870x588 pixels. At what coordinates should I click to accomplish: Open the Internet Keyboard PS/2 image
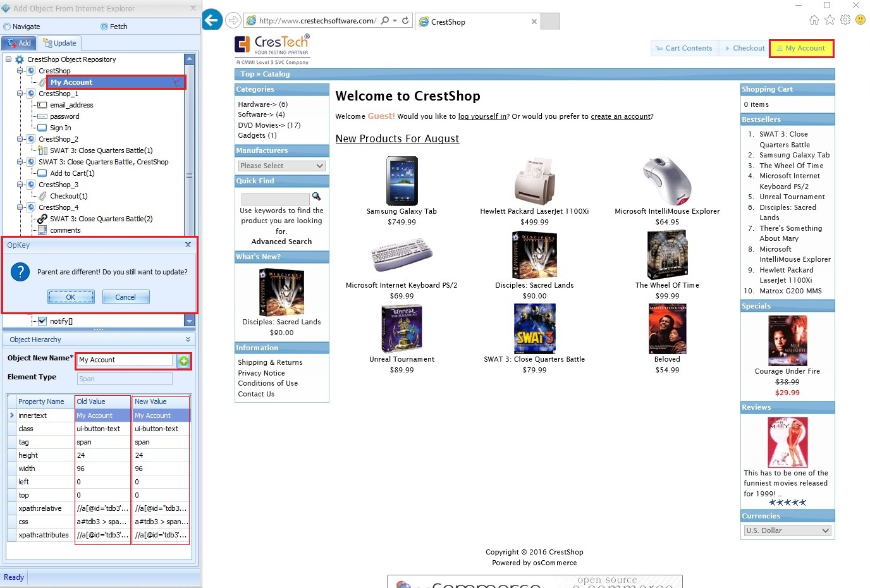coord(402,255)
